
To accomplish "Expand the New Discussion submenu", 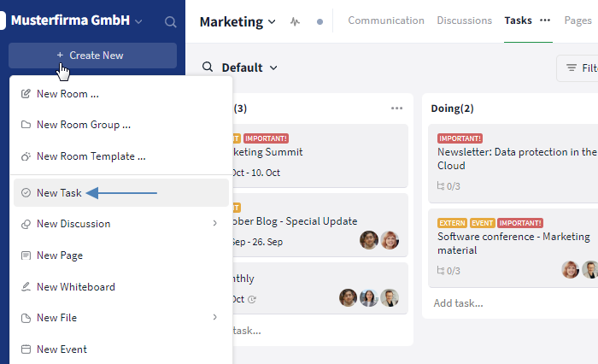I will tap(214, 224).
